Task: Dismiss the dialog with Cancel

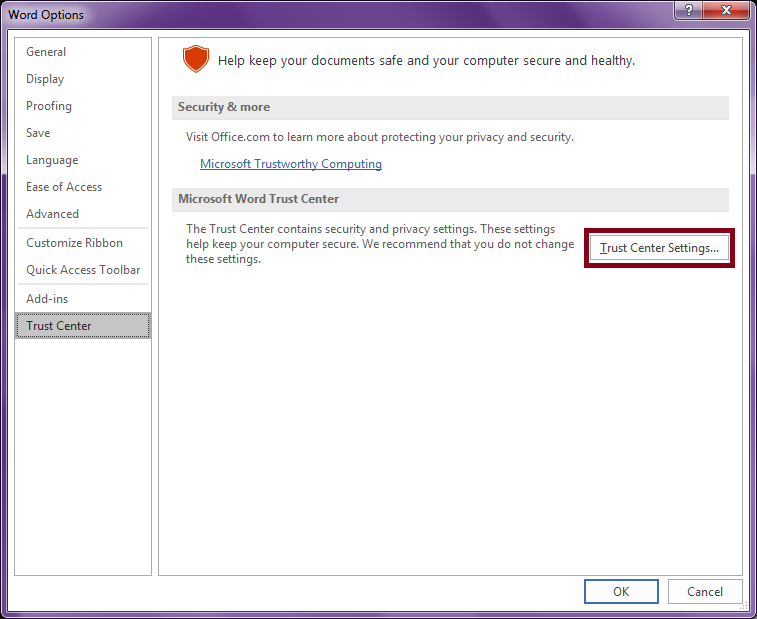Action: [705, 591]
